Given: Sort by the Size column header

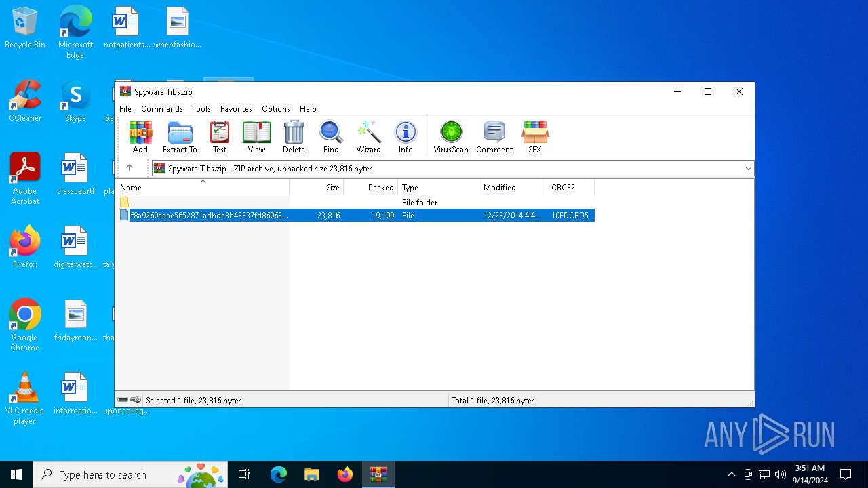Looking at the screenshot, I should pyautogui.click(x=317, y=188).
